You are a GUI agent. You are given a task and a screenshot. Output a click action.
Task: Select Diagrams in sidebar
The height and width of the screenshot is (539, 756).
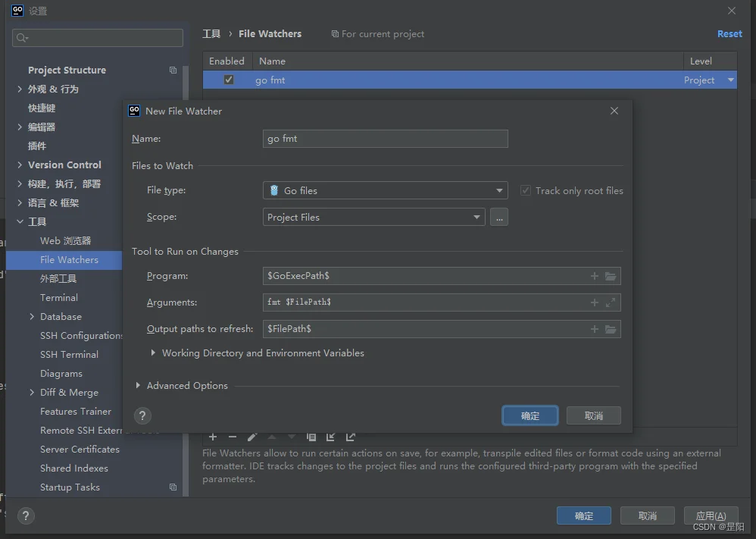(x=61, y=374)
